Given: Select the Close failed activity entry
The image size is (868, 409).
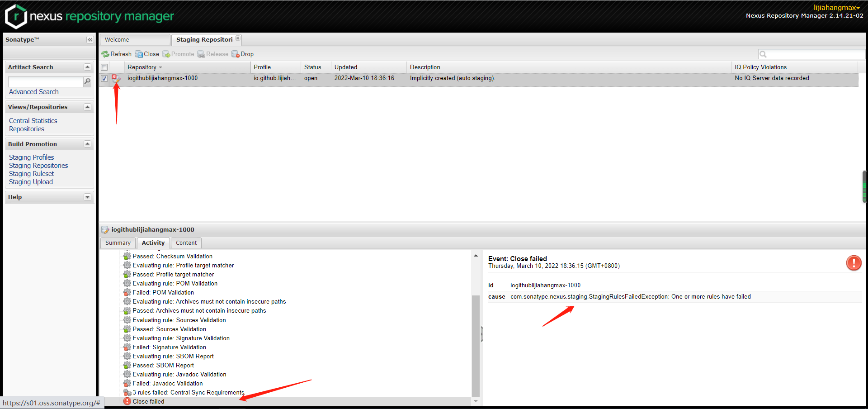Looking at the screenshot, I should pos(148,401).
